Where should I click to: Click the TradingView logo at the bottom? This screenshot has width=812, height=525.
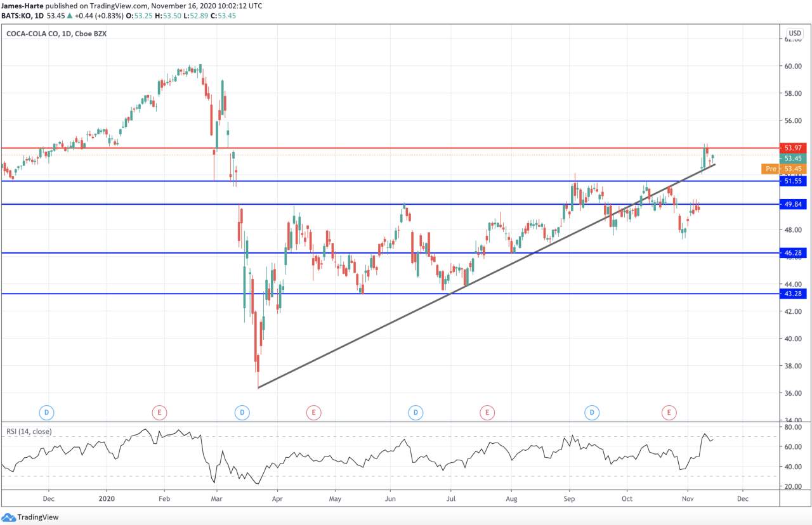[x=30, y=517]
